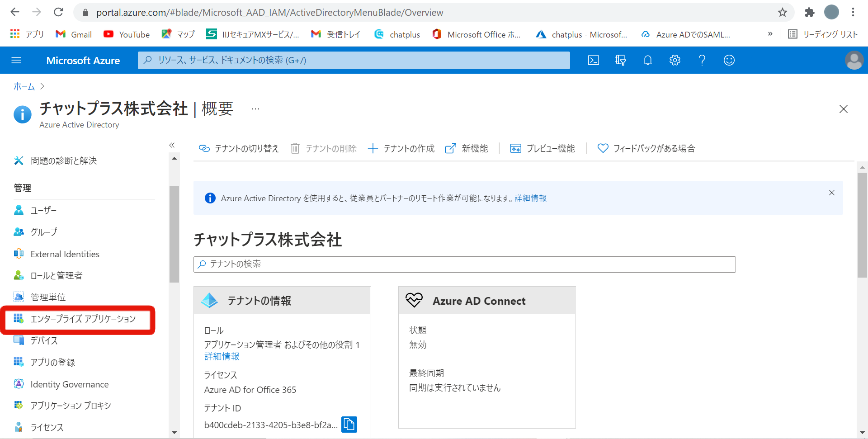This screenshot has height=439, width=868.
Task: Open the help question mark
Action: 702,60
